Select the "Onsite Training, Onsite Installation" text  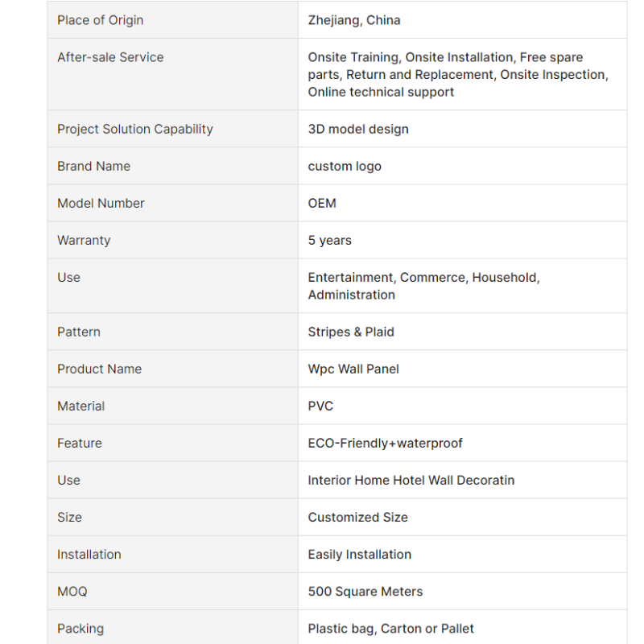tap(411, 57)
